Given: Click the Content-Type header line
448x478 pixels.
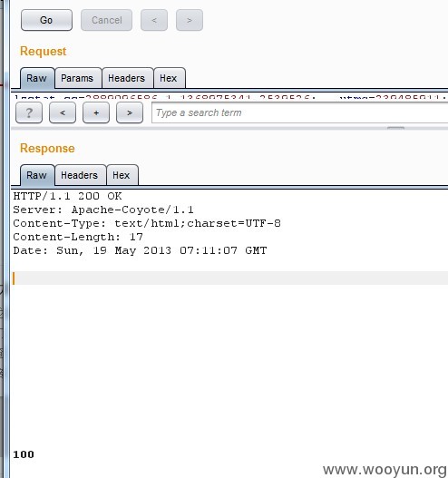Looking at the screenshot, I should click(x=147, y=223).
